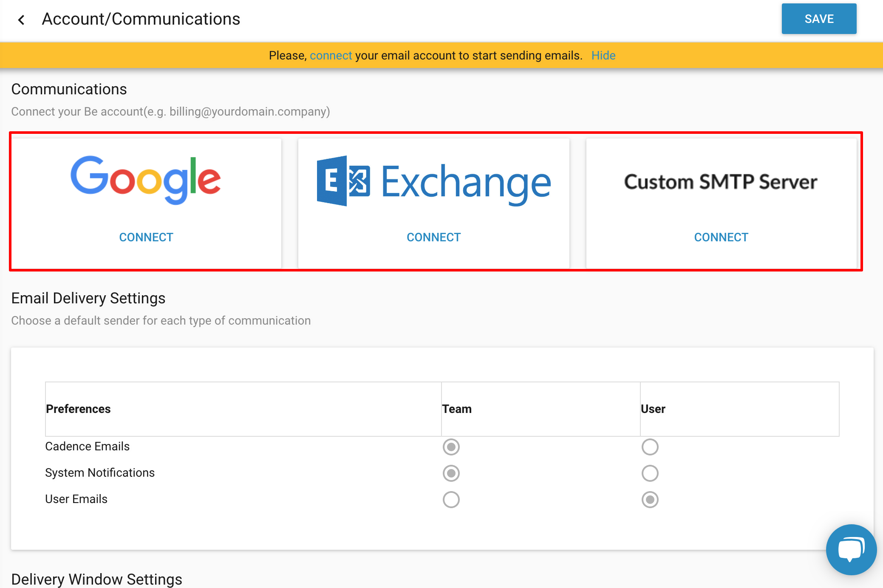Click the 'Cadence Emails' row label
The height and width of the screenshot is (588, 883).
(88, 447)
